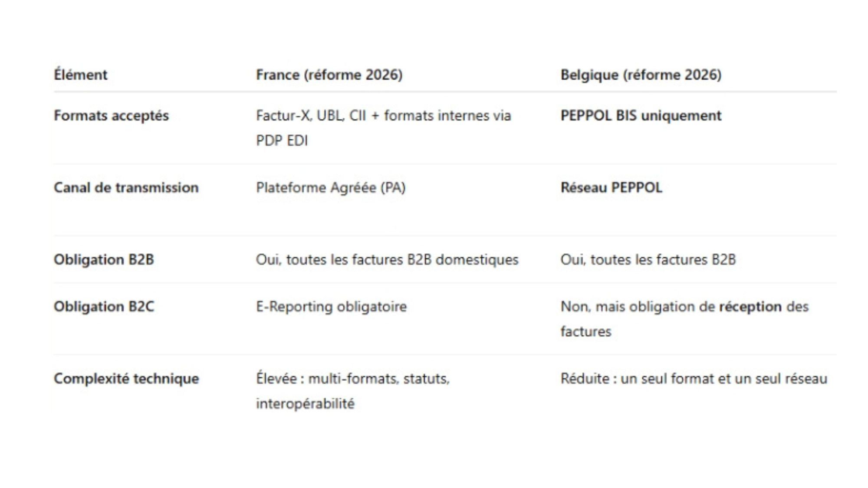Click the "Élément" column header
This screenshot has height=488, width=868.
[x=80, y=75]
